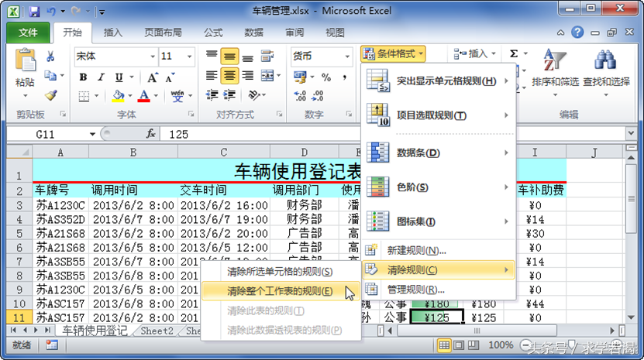This screenshot has width=644, height=360.
Task: Click the Paste clipboard icon
Action: coord(25,60)
